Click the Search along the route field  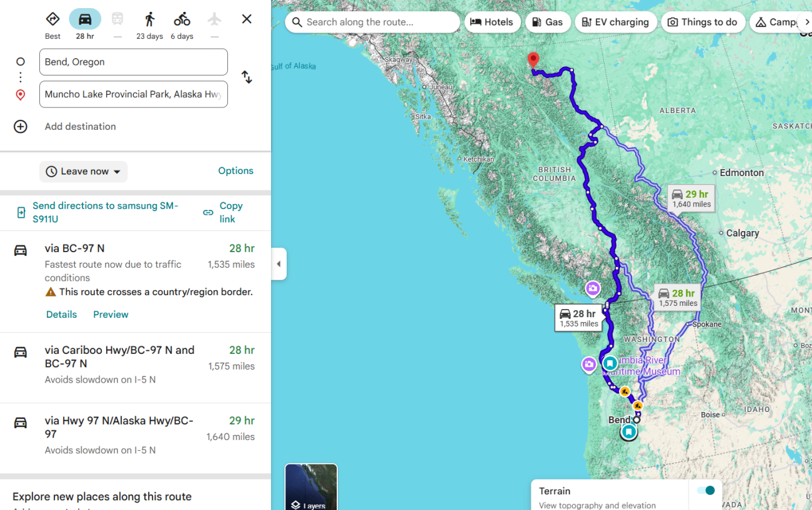[x=373, y=22]
